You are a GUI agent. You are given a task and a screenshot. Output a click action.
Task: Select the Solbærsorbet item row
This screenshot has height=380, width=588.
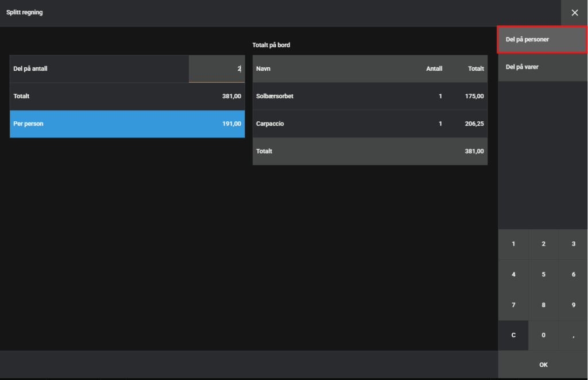click(370, 96)
